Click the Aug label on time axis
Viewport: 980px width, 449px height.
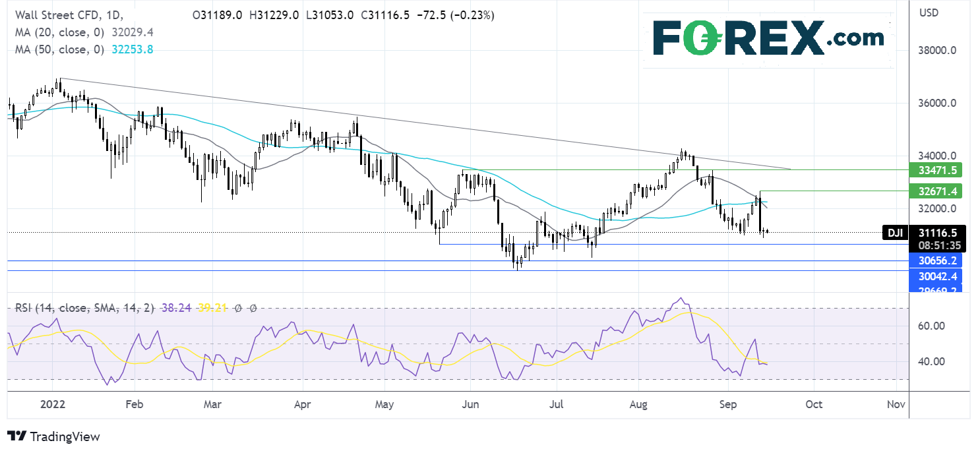(x=638, y=404)
